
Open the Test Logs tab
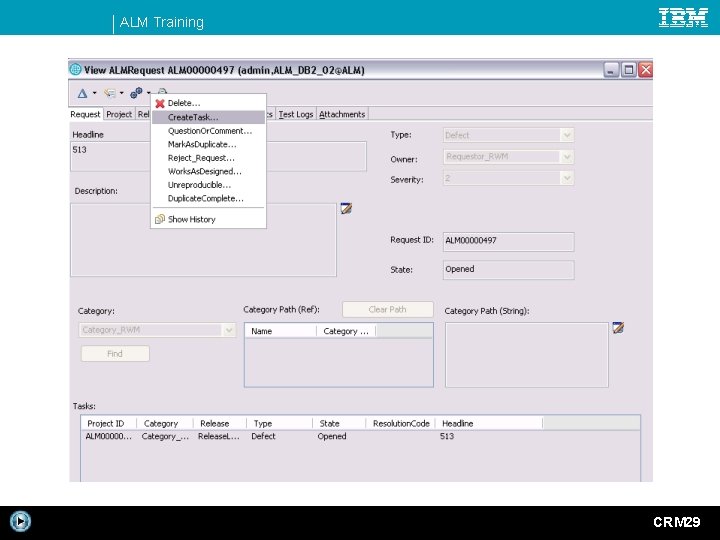(x=296, y=114)
